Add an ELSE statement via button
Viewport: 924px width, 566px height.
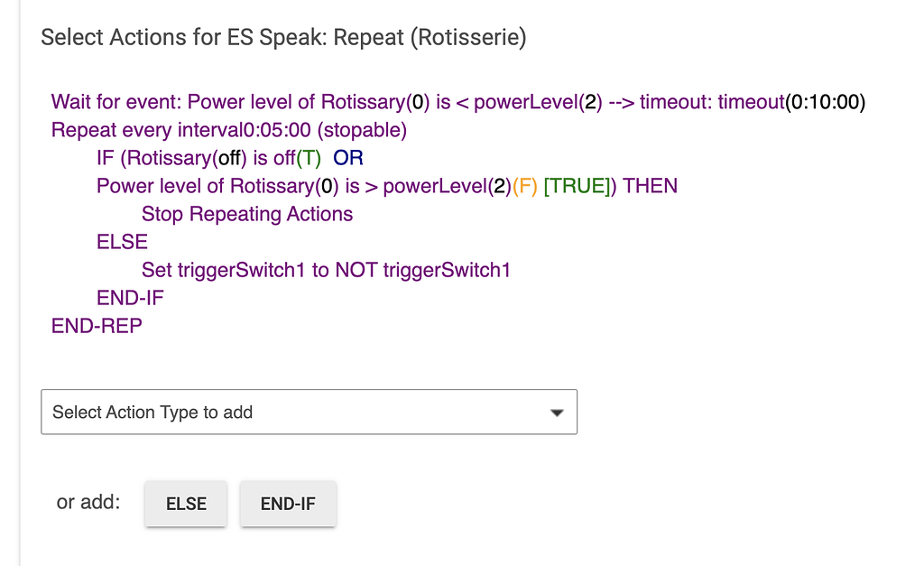[x=186, y=504]
